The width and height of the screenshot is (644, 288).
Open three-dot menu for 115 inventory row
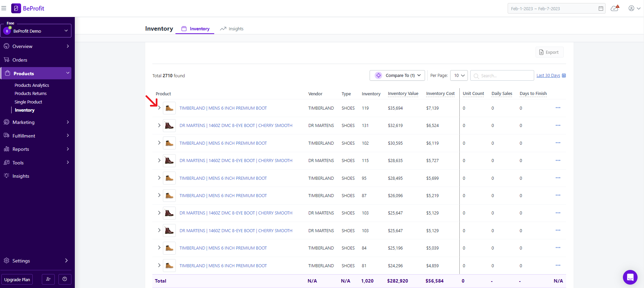[x=558, y=161]
